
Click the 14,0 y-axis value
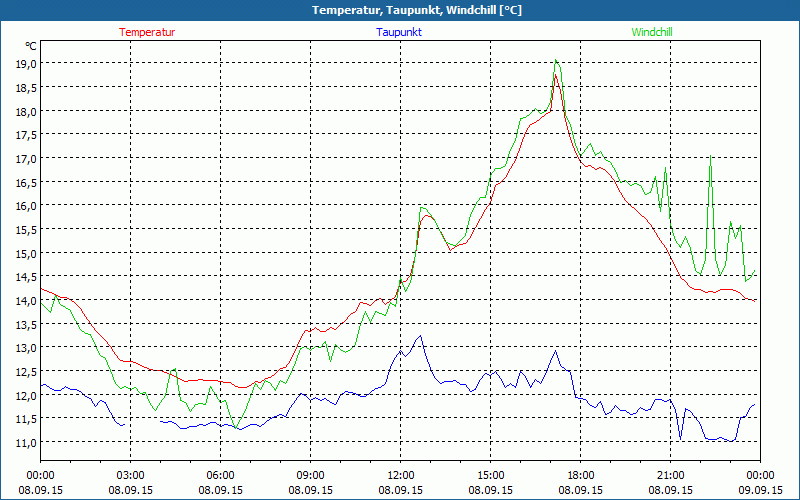click(x=26, y=301)
